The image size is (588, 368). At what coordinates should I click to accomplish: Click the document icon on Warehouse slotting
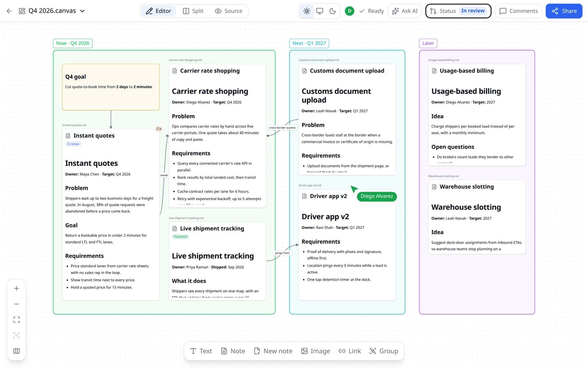tap(434, 187)
